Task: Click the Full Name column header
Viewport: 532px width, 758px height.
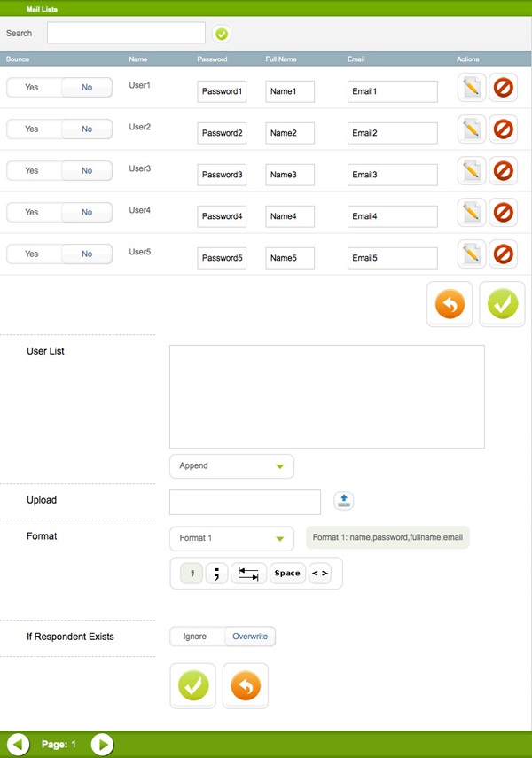Action: click(x=281, y=59)
